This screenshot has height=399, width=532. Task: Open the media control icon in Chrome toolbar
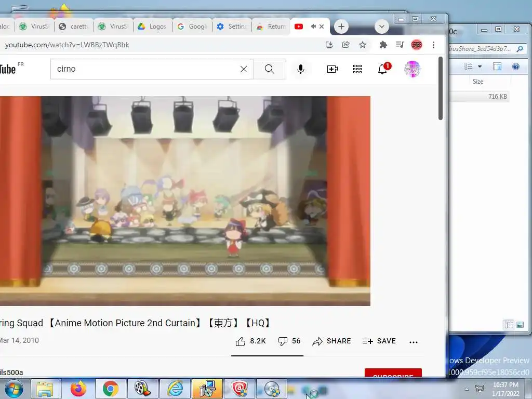pyautogui.click(x=400, y=45)
